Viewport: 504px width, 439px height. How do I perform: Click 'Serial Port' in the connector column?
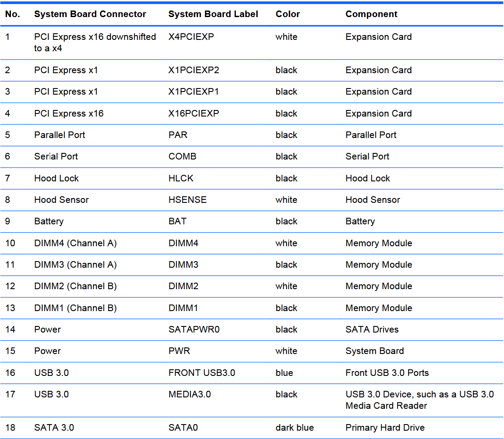tap(56, 156)
